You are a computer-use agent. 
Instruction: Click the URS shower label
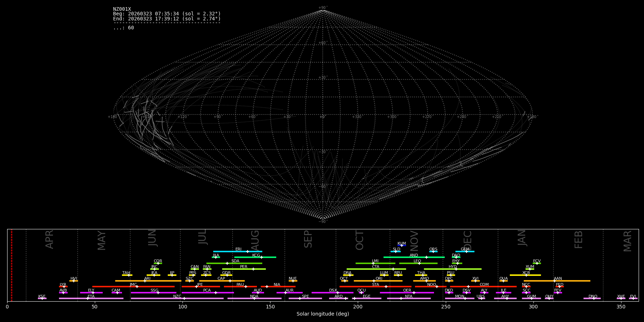480,297
